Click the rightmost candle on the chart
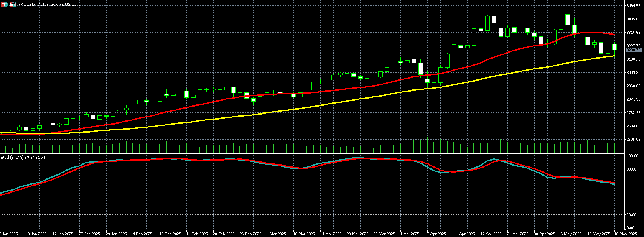644x237 pixels. tap(614, 47)
